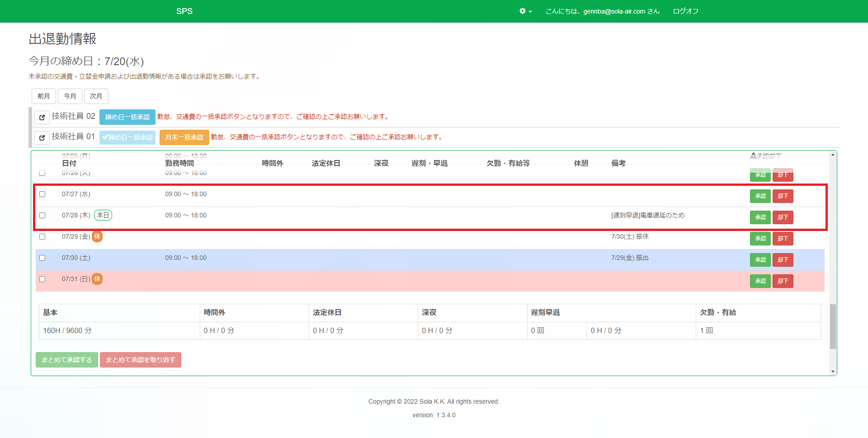Open external link icon for 技術社員 02
The width and height of the screenshot is (868, 438).
coord(42,118)
